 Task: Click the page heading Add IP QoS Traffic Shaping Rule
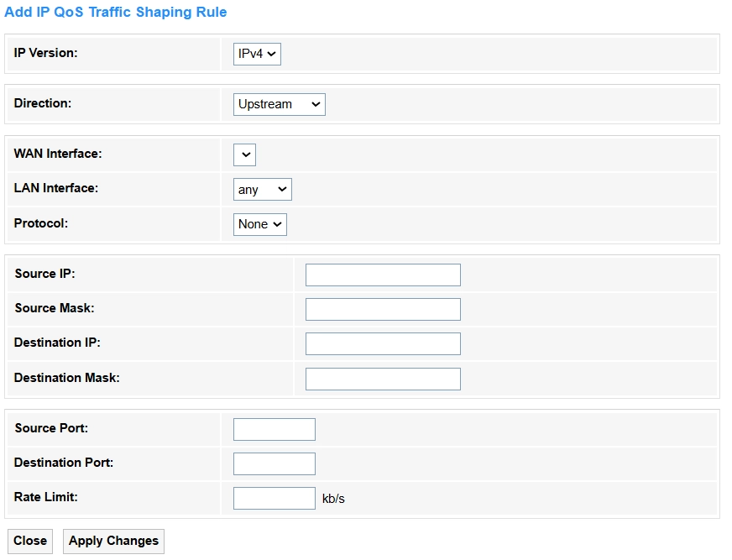point(116,13)
